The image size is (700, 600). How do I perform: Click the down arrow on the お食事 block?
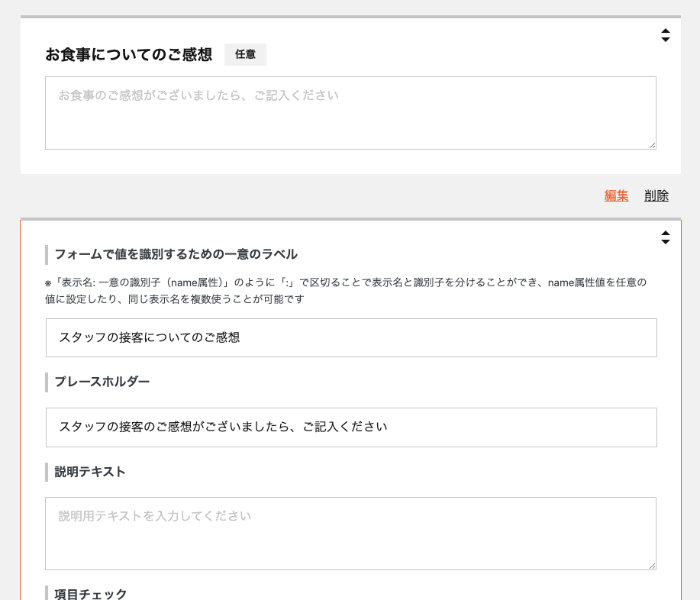(666, 40)
